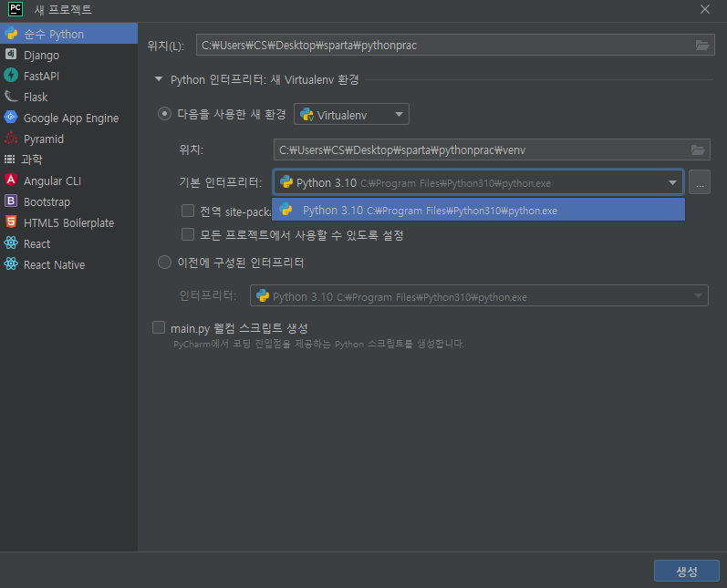Select Django project type

(x=68, y=55)
